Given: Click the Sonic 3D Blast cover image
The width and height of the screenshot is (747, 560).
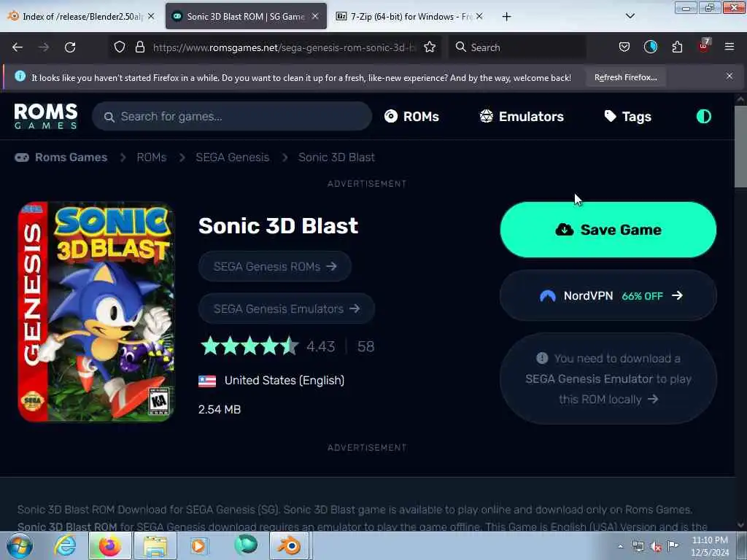Looking at the screenshot, I should click(96, 312).
